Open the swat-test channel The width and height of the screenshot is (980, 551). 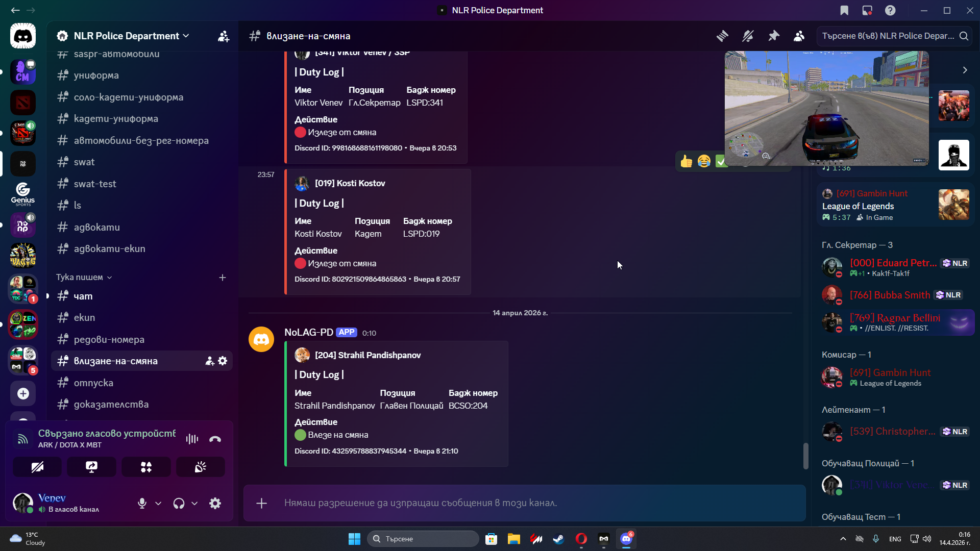95,184
